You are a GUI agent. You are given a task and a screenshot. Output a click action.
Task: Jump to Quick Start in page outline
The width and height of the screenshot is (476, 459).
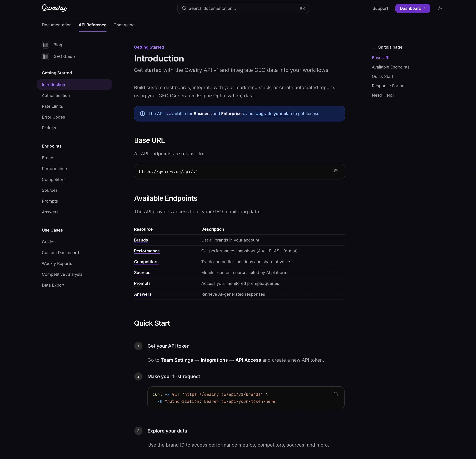click(383, 77)
